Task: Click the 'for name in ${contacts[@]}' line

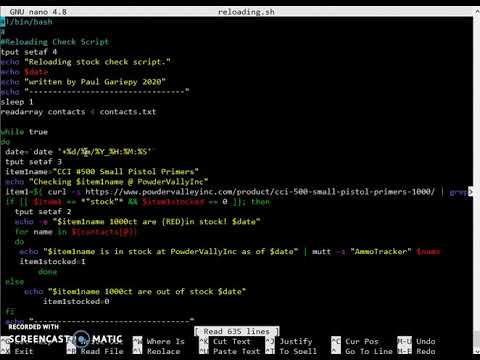Action: [x=76, y=232]
